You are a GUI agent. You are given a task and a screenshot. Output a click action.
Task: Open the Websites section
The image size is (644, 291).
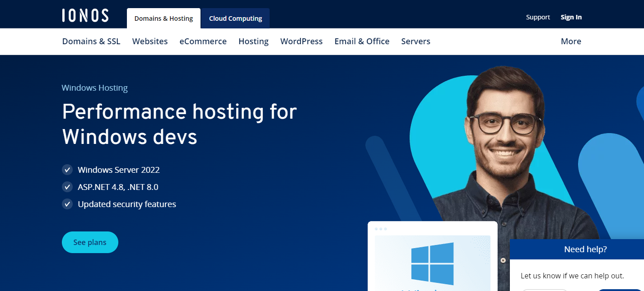(150, 41)
